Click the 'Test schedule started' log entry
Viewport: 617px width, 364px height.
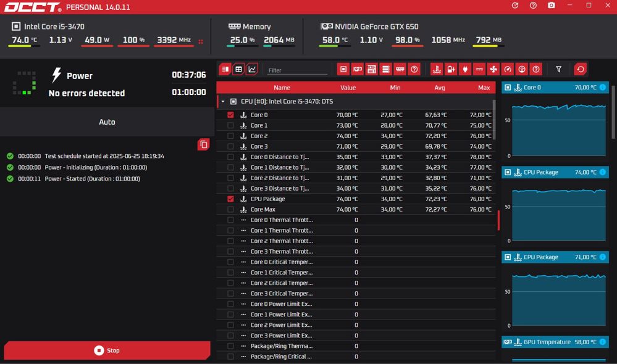(104, 156)
